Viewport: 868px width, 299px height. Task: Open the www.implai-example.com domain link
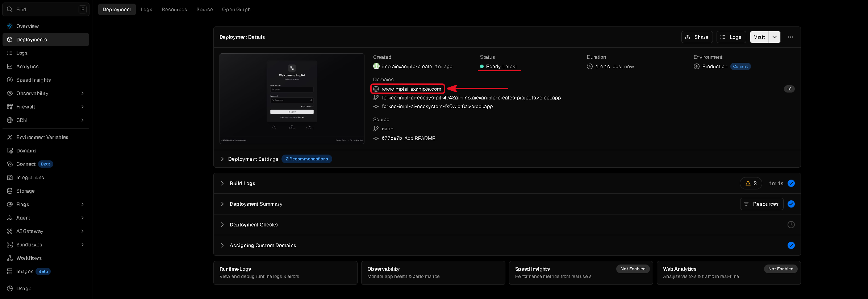coord(412,89)
